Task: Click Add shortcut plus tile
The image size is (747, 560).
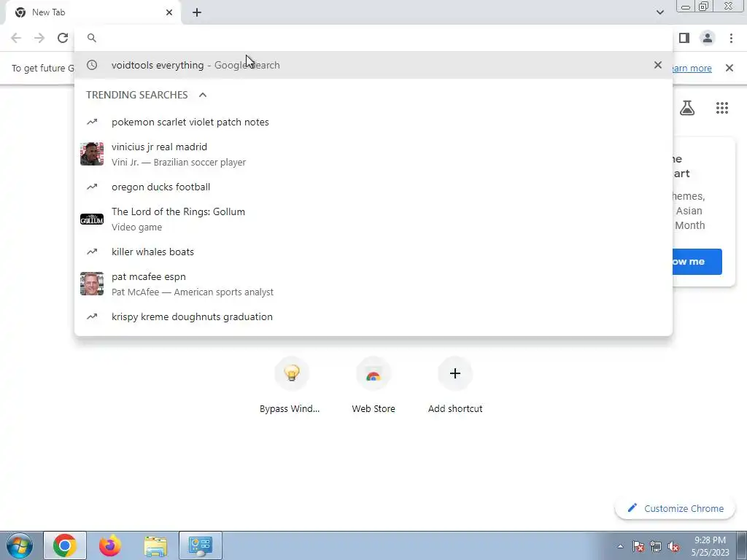Action: (455, 386)
